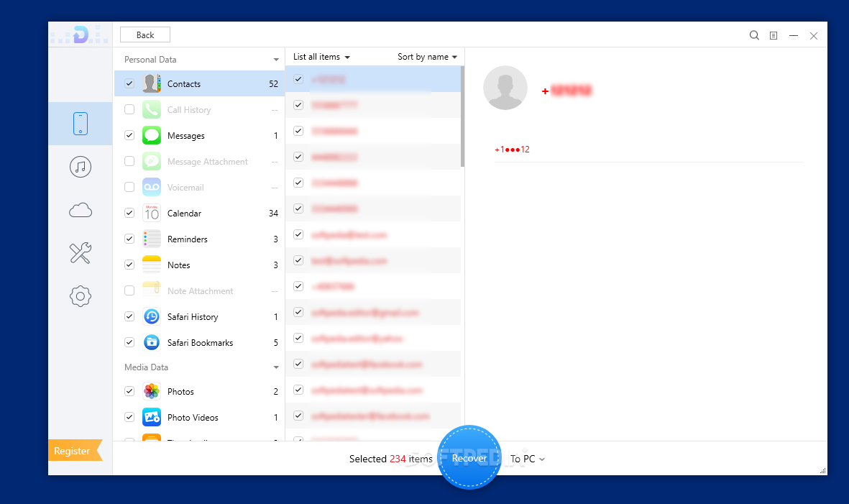Image resolution: width=849 pixels, height=504 pixels.
Task: Click the Messages bubble icon
Action: [152, 135]
